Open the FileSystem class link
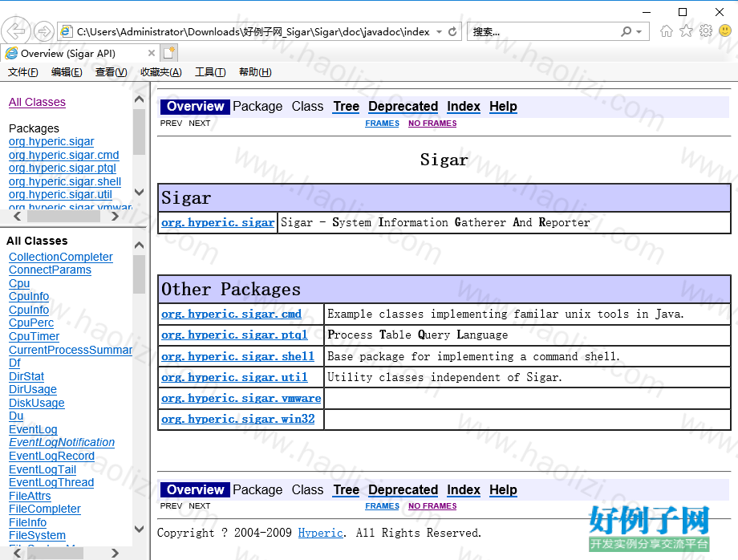738x560 pixels. [x=37, y=535]
